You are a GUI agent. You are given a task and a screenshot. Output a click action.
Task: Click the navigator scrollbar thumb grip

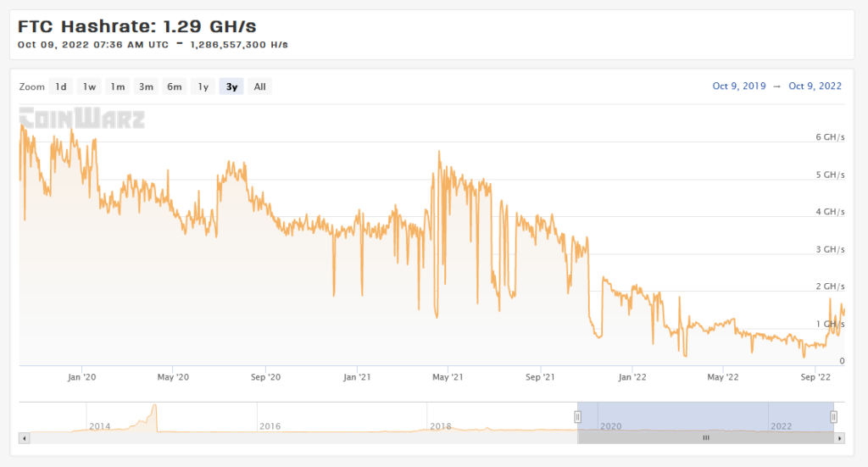pyautogui.click(x=706, y=437)
